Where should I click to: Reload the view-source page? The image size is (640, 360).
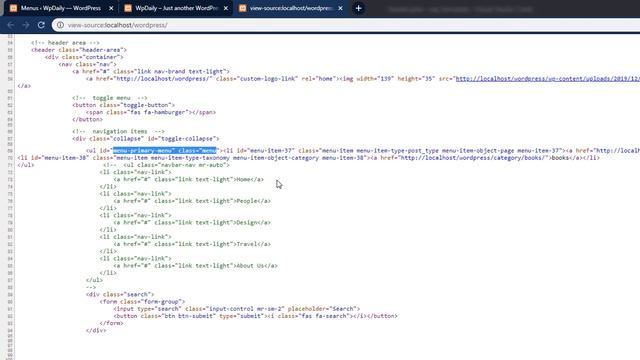[41, 25]
